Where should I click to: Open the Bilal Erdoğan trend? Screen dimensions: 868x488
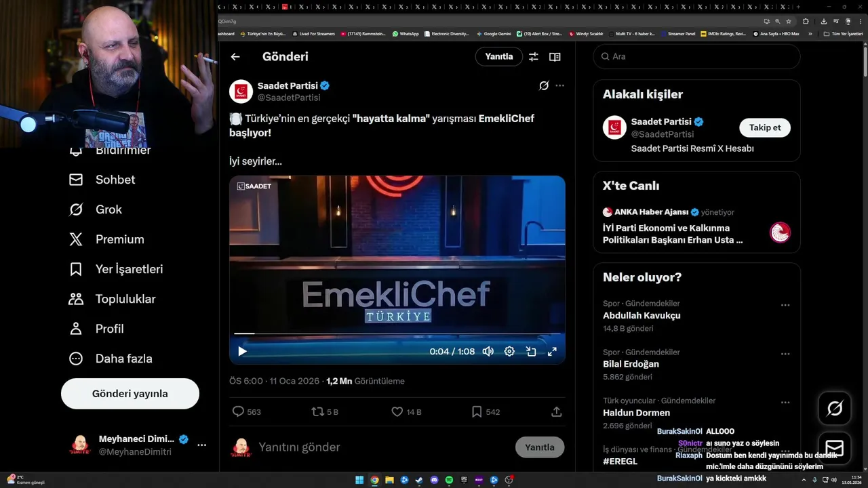point(631,364)
